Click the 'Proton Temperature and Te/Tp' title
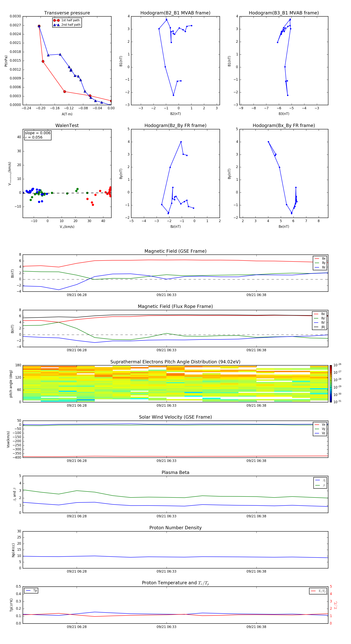 pyautogui.click(x=175, y=583)
